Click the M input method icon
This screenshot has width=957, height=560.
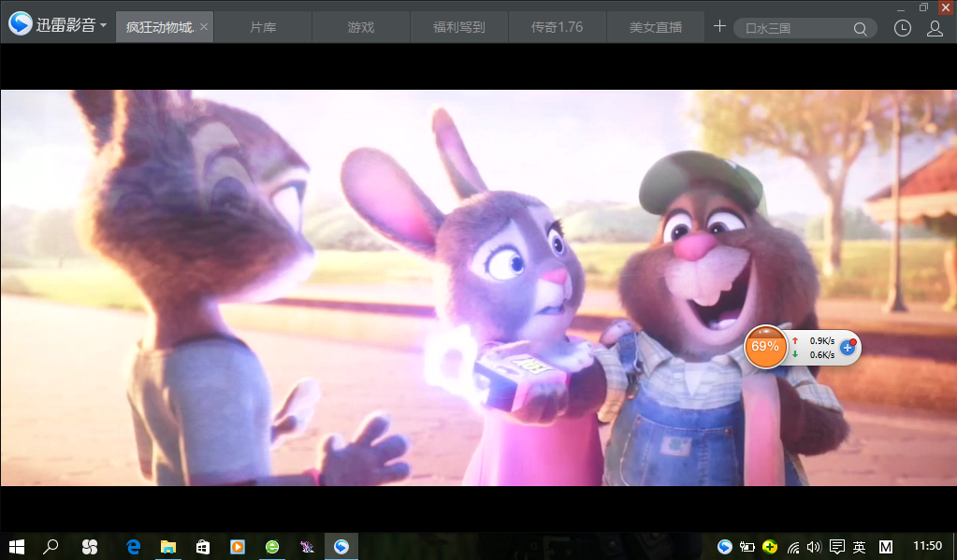[886, 547]
